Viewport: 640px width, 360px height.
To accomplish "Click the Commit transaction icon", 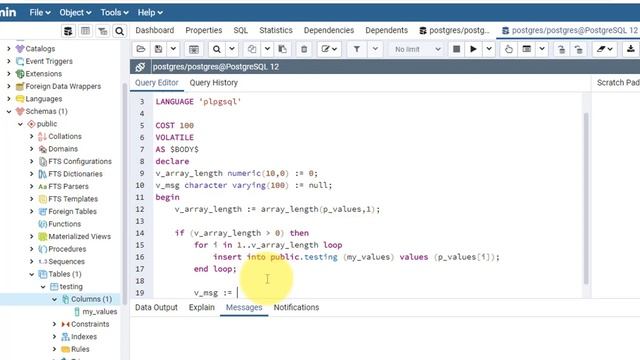I will 562,49.
